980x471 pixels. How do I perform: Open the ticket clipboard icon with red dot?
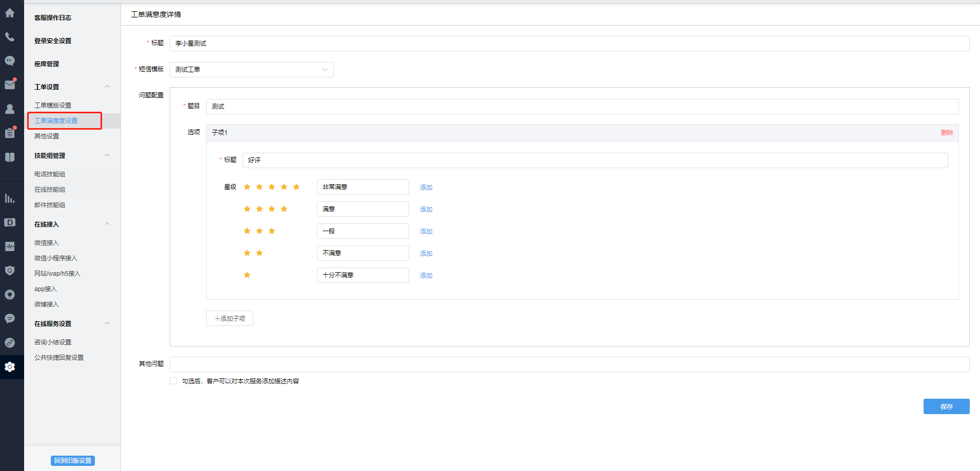10,133
